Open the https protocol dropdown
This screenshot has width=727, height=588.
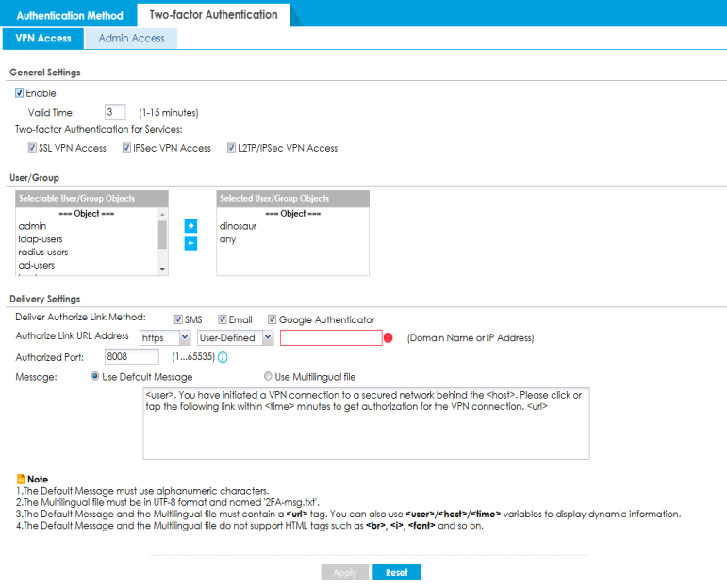pos(165,337)
